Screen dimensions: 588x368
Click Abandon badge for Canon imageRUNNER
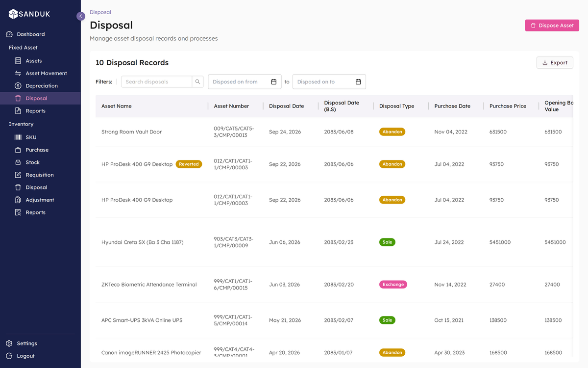392,353
